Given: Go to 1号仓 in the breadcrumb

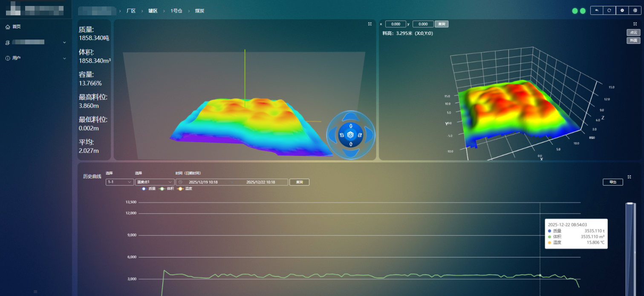Looking at the screenshot, I should coord(176,11).
